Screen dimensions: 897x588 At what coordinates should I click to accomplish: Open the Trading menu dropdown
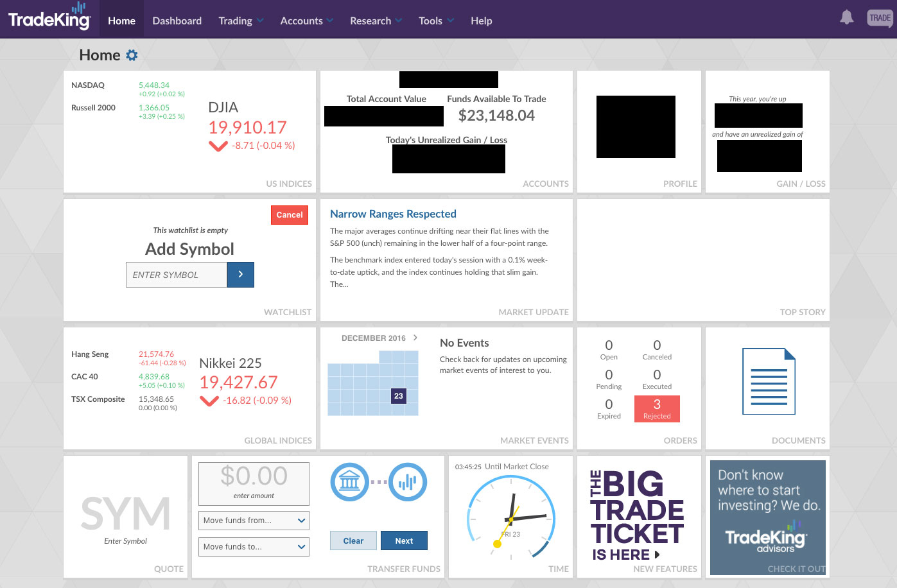coord(241,21)
